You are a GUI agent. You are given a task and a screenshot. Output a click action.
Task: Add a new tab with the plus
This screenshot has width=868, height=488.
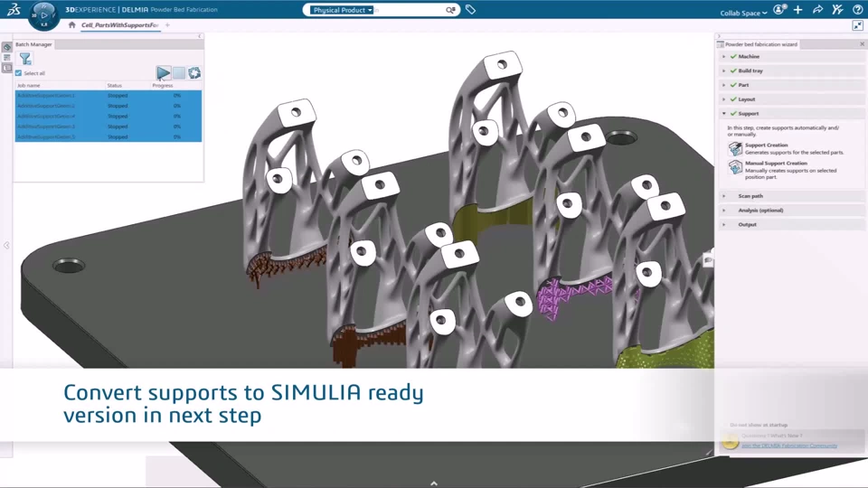(x=168, y=25)
